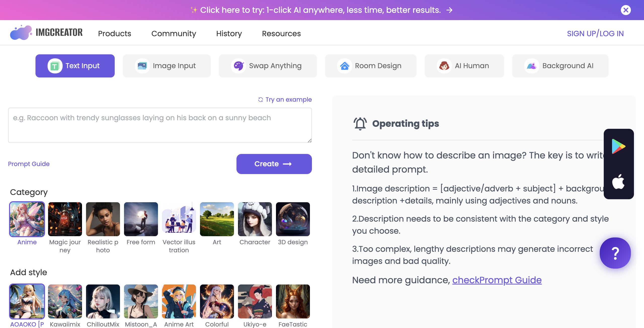This screenshot has height=328, width=644.
Task: Click the Room Design house icon
Action: tap(344, 66)
